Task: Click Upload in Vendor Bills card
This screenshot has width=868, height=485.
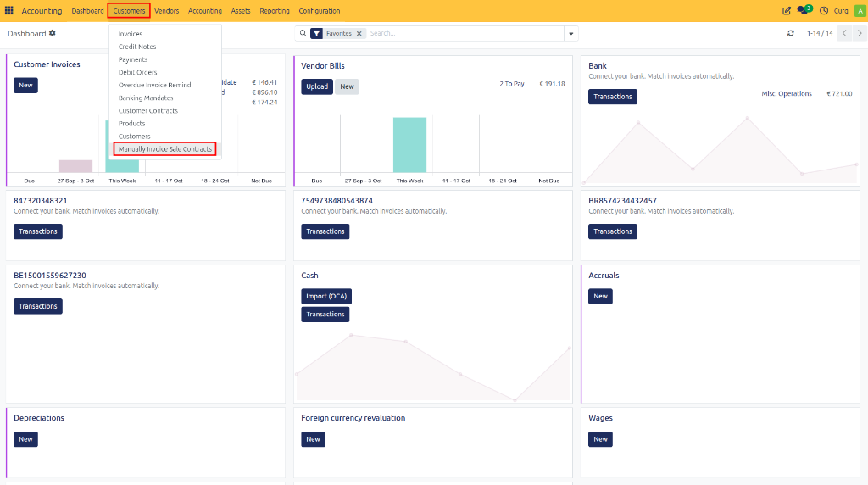Action: [x=317, y=86]
